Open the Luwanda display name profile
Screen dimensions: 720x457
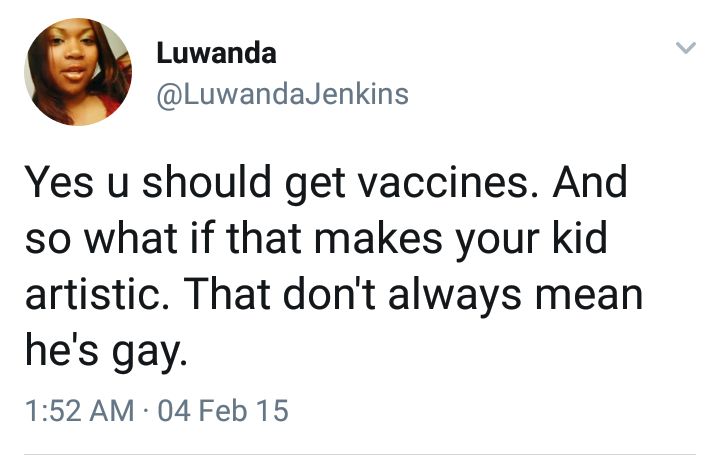click(x=216, y=55)
